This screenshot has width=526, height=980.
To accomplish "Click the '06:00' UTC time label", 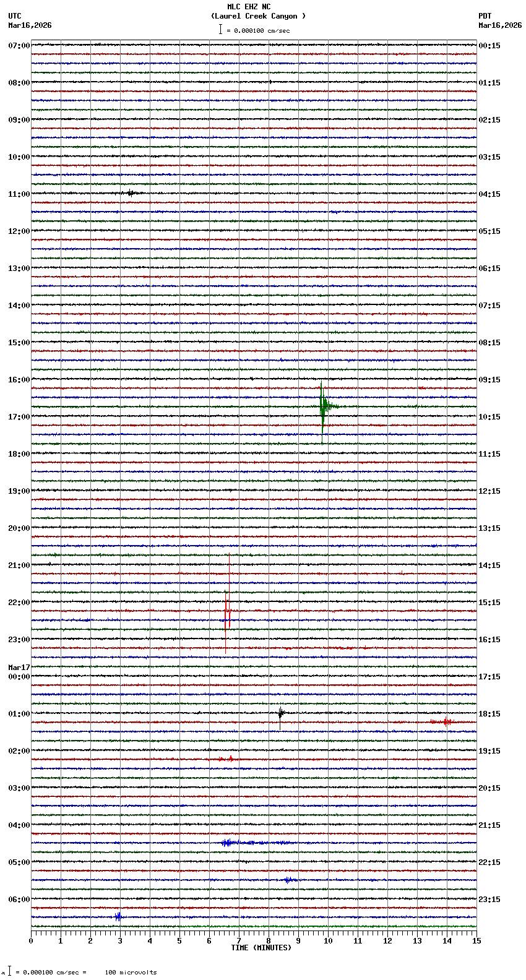I will tap(19, 900).
